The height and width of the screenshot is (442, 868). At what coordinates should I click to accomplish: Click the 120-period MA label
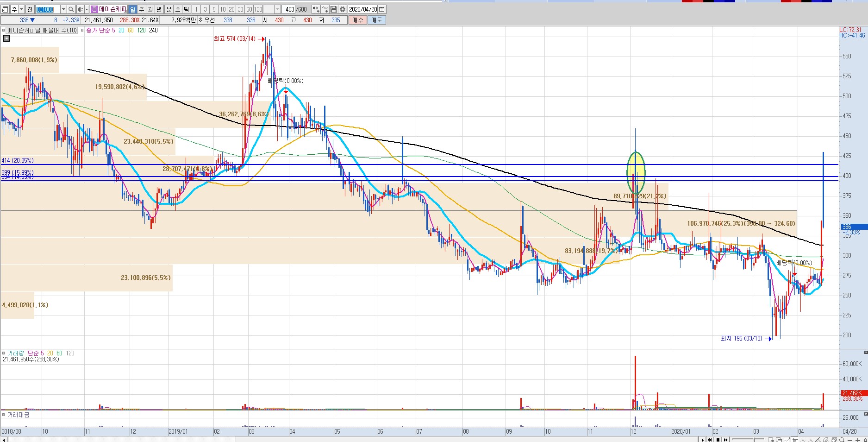pyautogui.click(x=141, y=31)
